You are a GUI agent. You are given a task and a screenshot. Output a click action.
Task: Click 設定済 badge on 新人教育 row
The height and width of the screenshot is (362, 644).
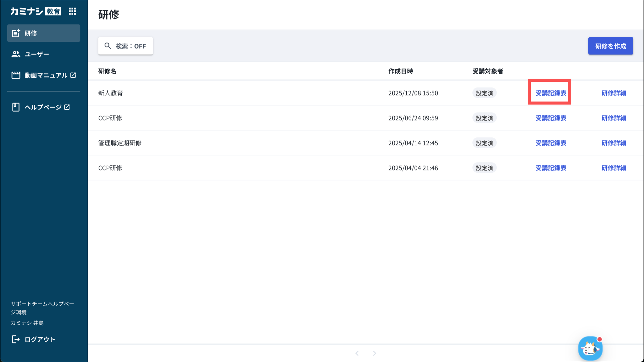pyautogui.click(x=484, y=93)
